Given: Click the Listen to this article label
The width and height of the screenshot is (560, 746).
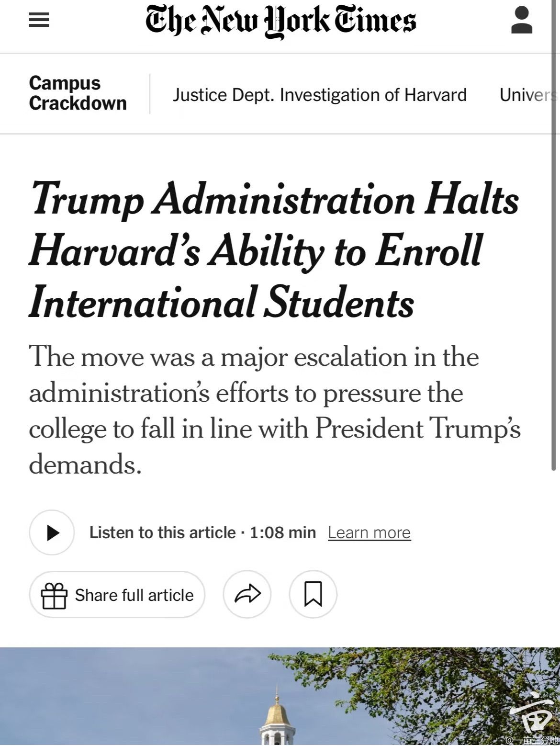Looking at the screenshot, I should [x=163, y=532].
